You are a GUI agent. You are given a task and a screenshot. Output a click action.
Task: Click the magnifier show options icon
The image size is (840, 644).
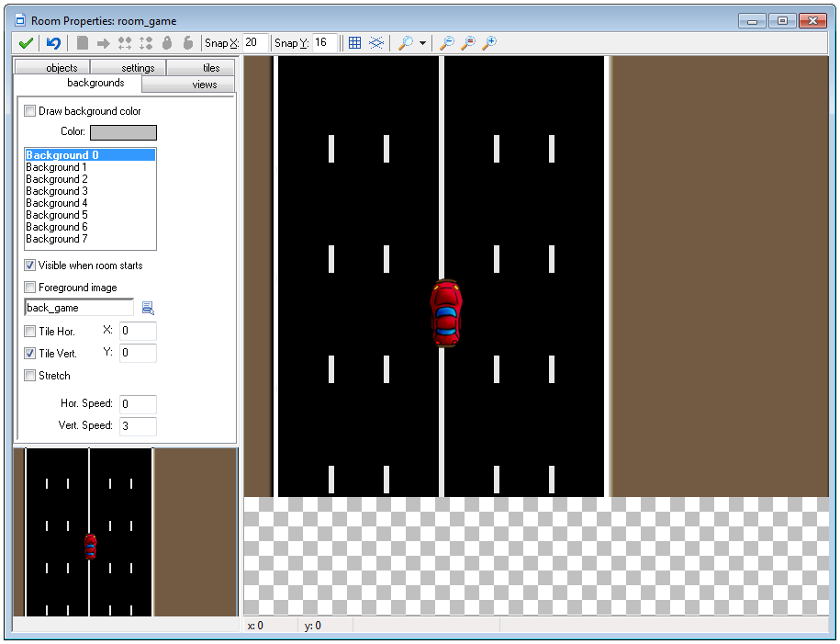point(406,43)
